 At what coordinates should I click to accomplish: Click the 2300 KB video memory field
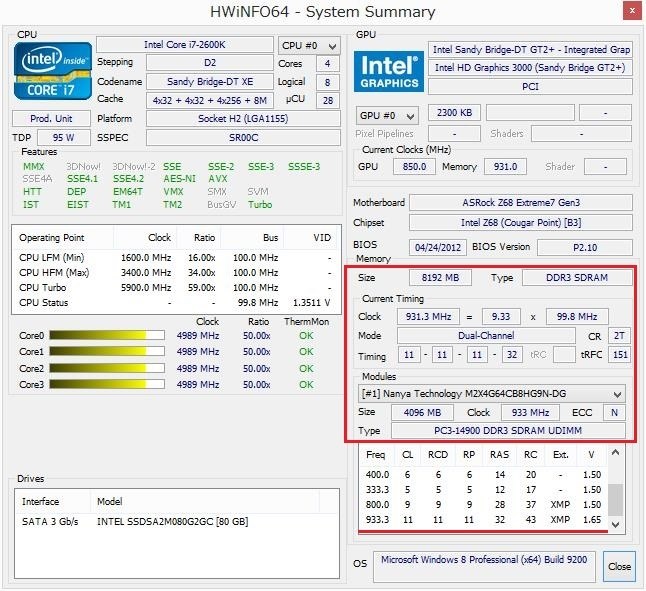454,112
